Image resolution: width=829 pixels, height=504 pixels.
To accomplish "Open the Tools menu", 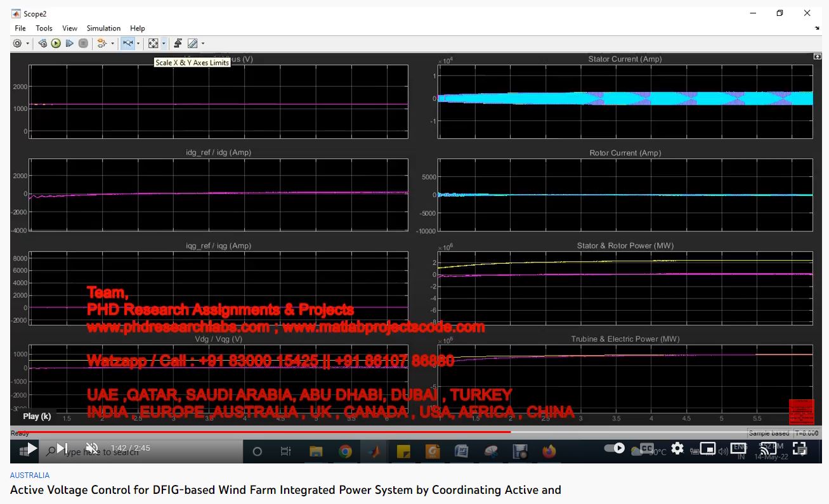I will point(44,29).
